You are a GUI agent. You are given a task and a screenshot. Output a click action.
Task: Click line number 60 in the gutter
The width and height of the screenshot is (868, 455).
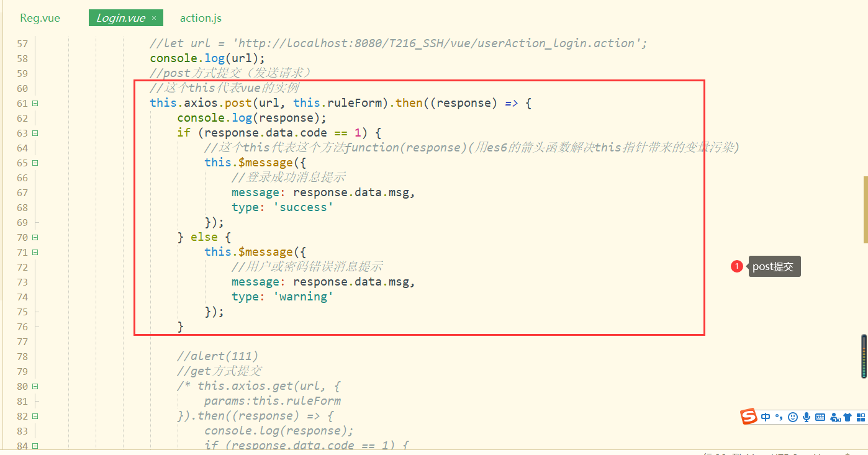(x=22, y=88)
